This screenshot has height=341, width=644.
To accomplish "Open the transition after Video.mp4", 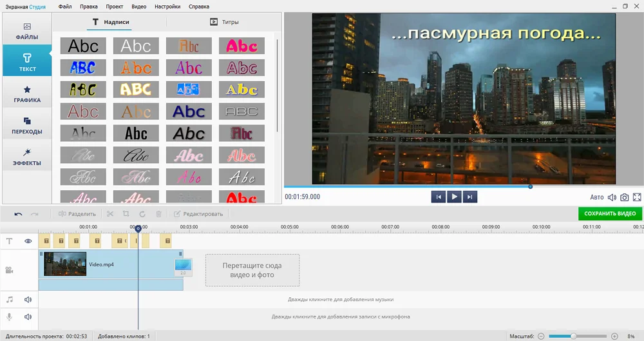I will click(183, 267).
